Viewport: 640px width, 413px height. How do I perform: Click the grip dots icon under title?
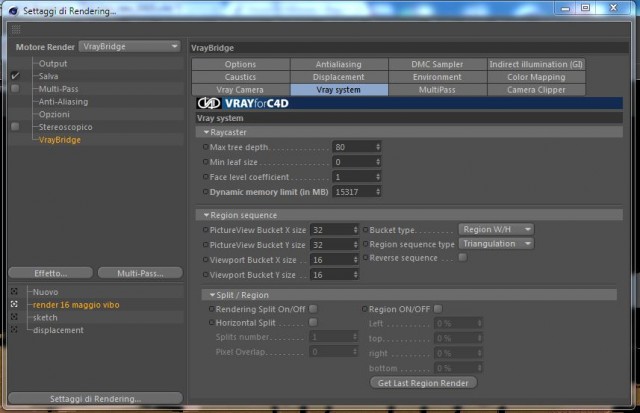click(x=16, y=29)
